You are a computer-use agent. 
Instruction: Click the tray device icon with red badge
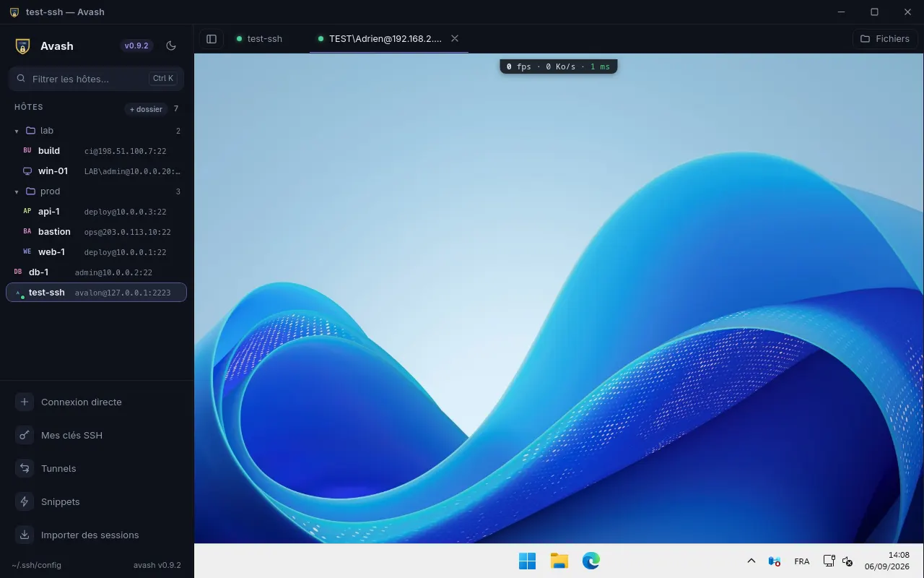click(775, 561)
